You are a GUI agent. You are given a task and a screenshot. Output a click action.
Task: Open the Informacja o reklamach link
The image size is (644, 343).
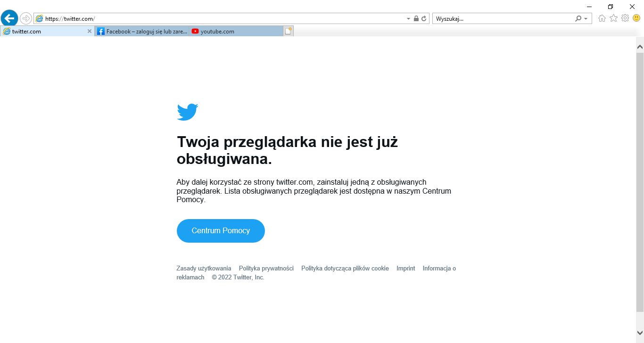click(316, 273)
